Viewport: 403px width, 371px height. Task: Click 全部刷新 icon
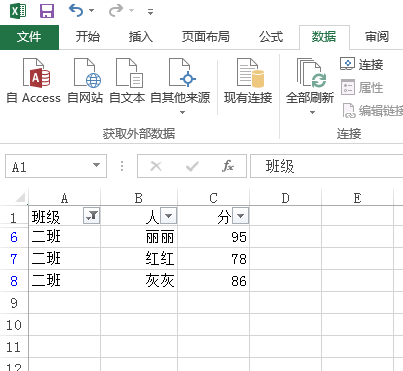[x=310, y=81]
